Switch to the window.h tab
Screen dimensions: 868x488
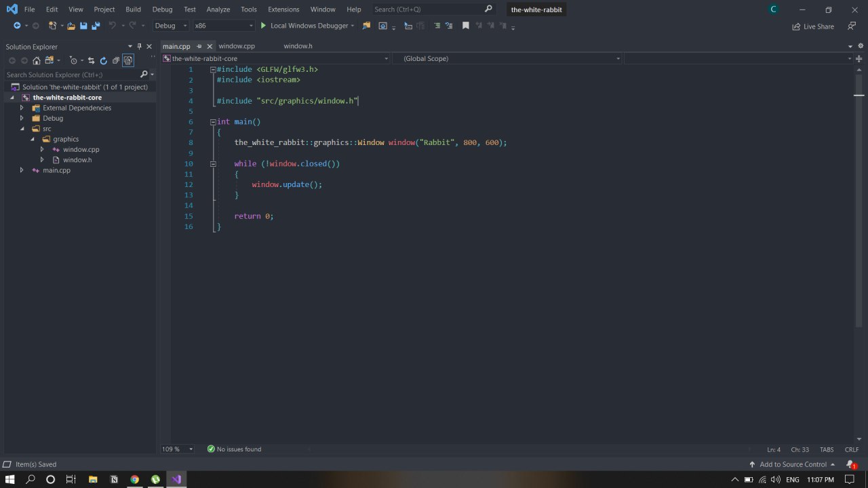pos(298,46)
